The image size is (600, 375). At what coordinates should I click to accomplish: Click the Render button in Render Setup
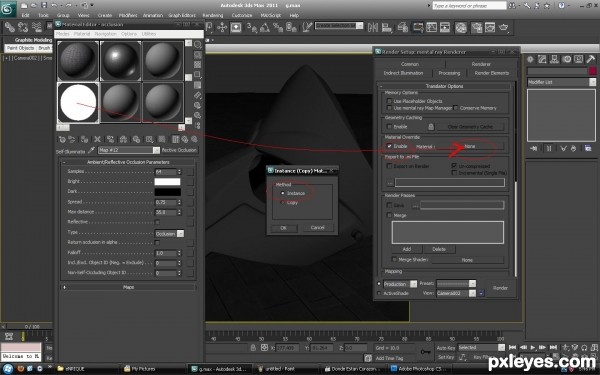pos(500,288)
